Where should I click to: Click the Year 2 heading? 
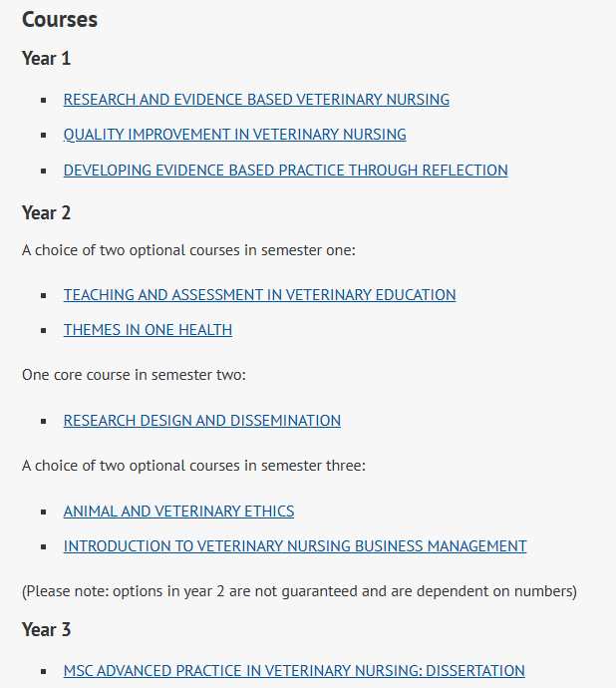point(46,212)
